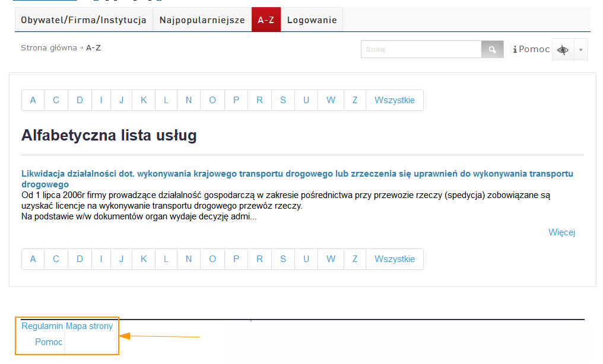Click the magnifier search button
The width and height of the screenshot is (603, 364).
pos(492,50)
